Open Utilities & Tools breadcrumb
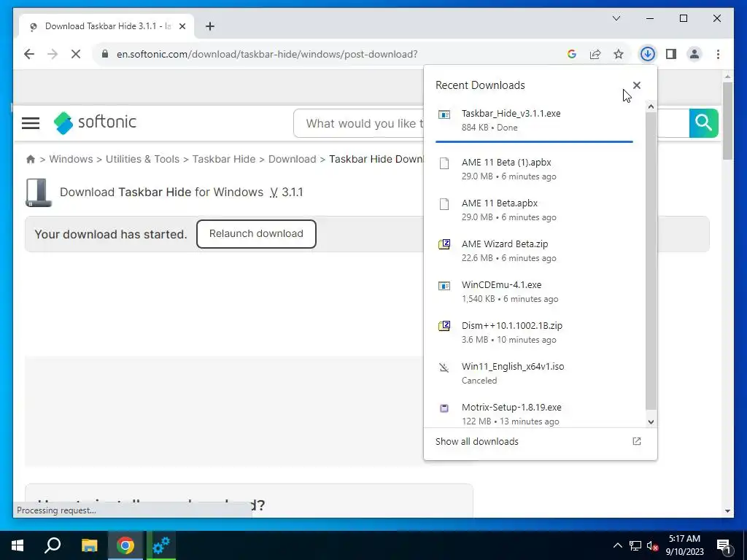 click(x=142, y=159)
